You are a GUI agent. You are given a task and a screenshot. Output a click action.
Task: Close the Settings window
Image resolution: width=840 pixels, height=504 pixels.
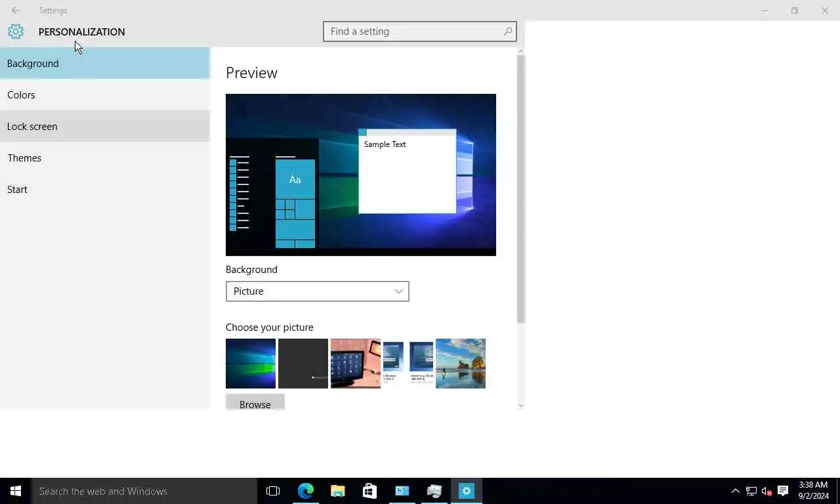[x=825, y=10]
